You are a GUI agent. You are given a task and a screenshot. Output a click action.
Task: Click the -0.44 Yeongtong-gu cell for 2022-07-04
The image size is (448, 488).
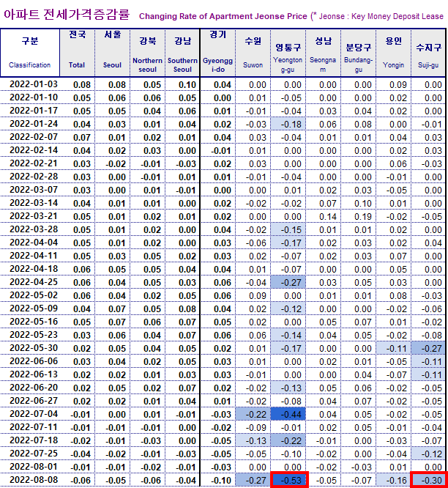[x=288, y=414]
